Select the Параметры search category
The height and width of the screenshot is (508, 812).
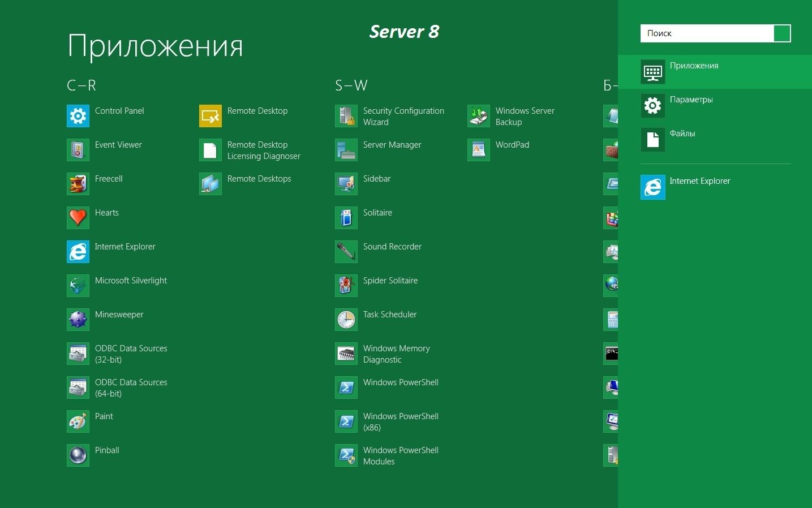[715, 106]
